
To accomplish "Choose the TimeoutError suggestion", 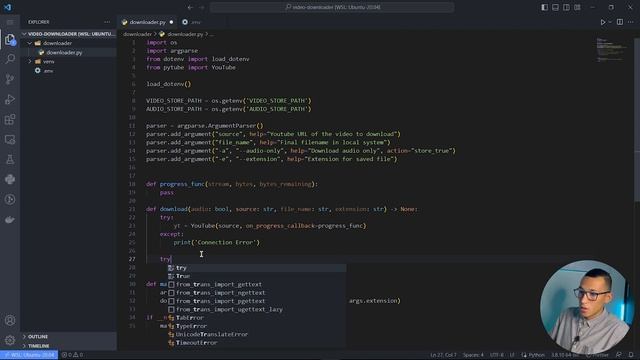I will [256, 342].
